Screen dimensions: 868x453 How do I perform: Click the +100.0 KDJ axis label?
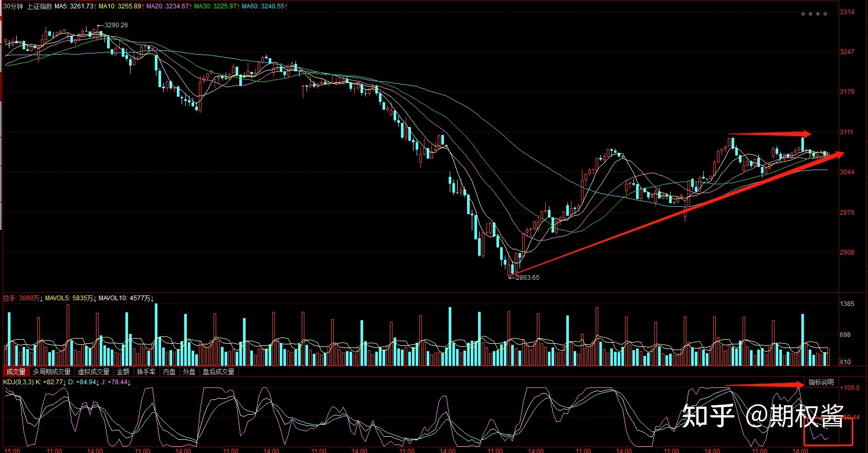(x=850, y=388)
